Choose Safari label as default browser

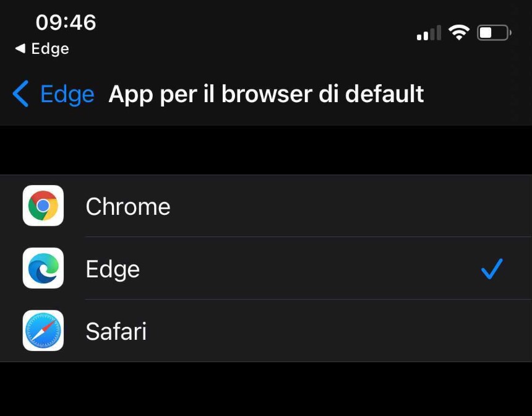pyautogui.click(x=116, y=331)
